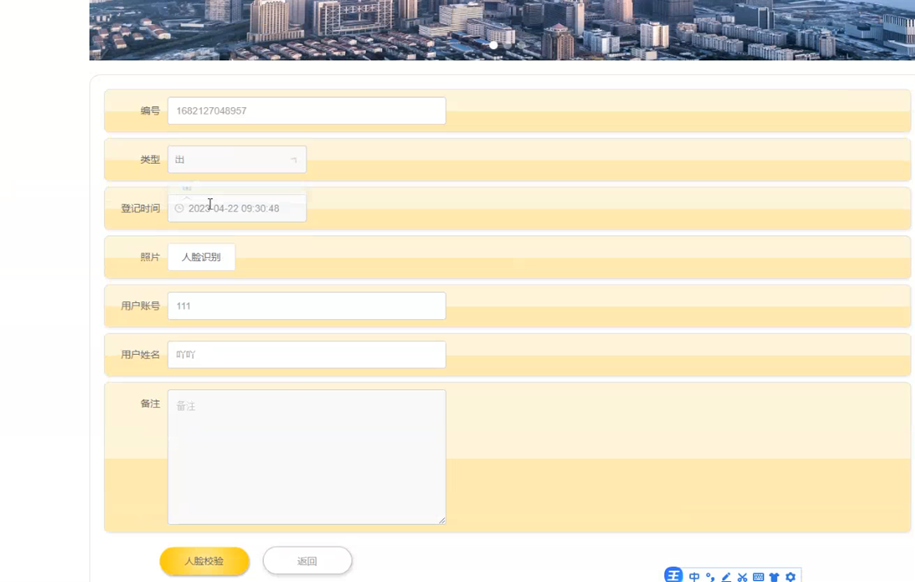The image size is (915, 582).
Task: Click the clock icon in 登记时间 field
Action: point(179,208)
